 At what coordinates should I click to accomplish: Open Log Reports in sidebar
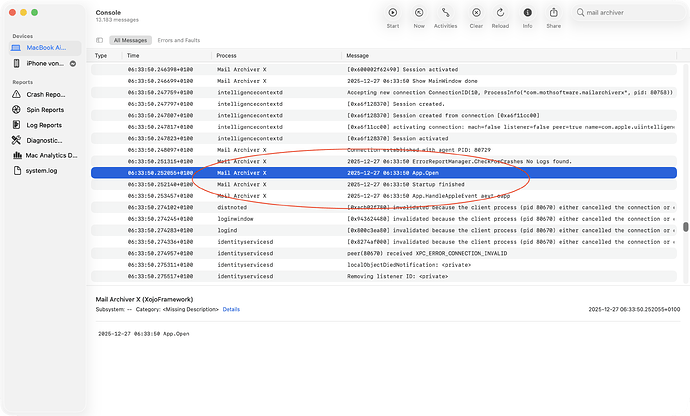pos(45,125)
